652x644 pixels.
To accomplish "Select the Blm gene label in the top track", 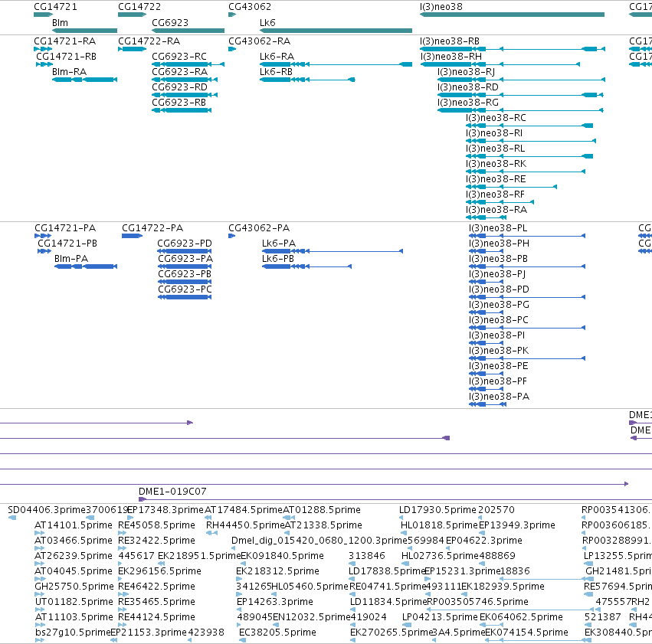I will [60, 22].
